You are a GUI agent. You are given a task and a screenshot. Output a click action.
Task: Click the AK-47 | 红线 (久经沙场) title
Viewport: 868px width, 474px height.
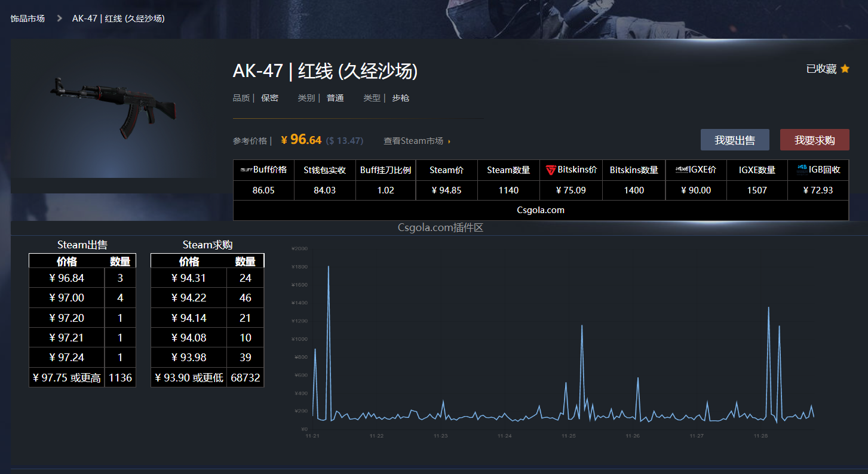(325, 71)
